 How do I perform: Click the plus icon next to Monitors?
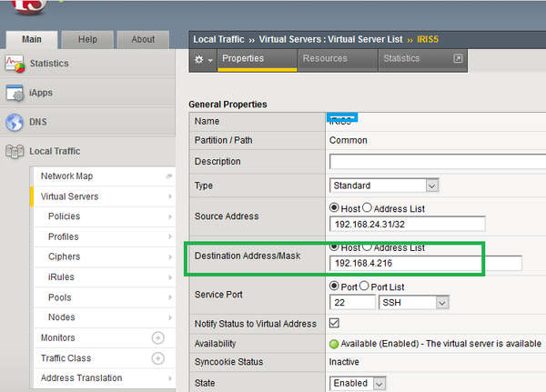(157, 337)
